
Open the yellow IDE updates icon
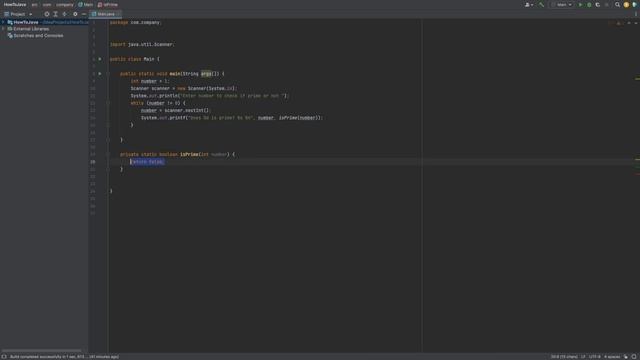(x=626, y=5)
